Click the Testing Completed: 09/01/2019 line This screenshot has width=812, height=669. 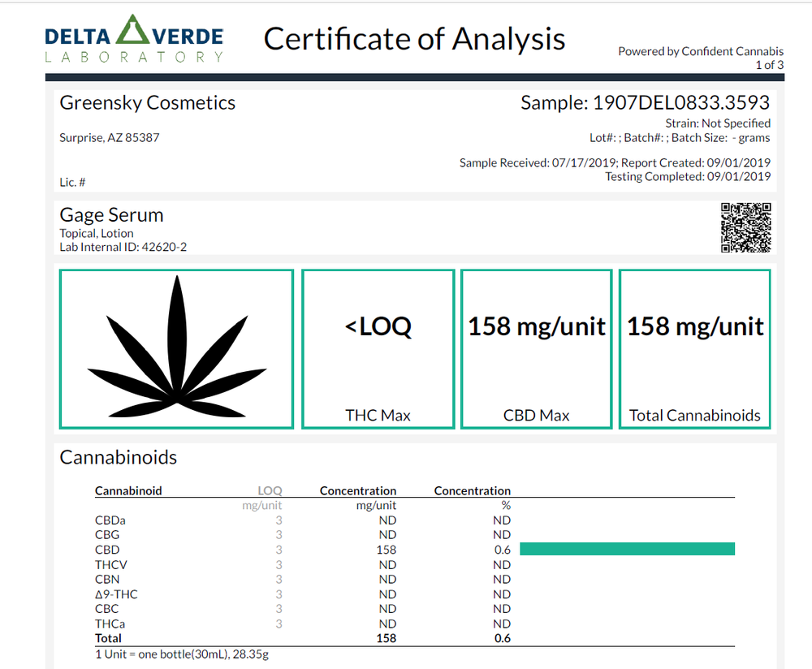pyautogui.click(x=688, y=176)
